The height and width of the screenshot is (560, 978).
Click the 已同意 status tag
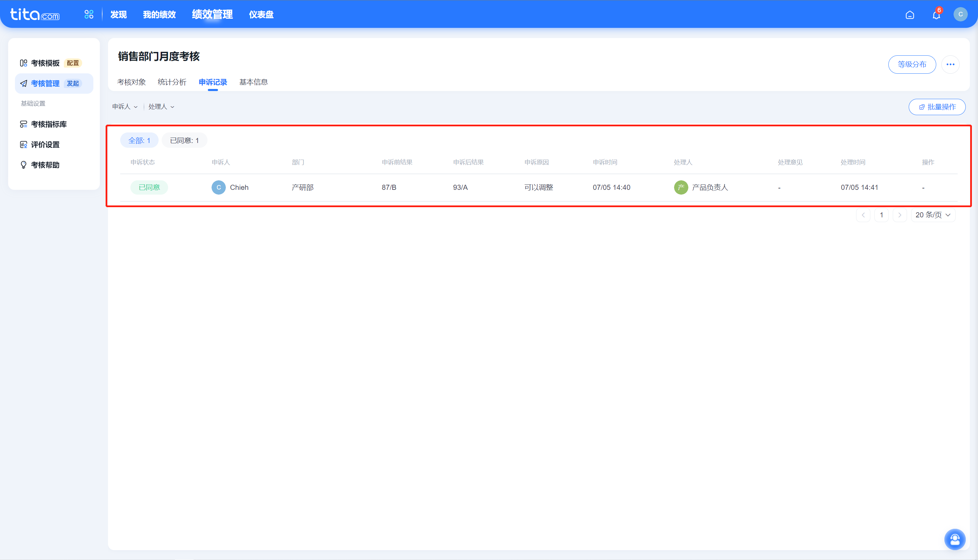click(x=149, y=187)
